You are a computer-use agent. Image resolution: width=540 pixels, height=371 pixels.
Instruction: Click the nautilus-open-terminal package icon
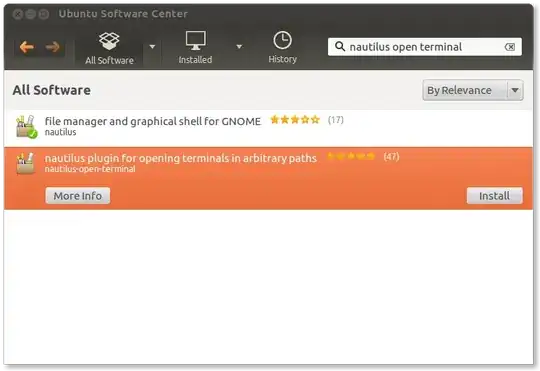26,163
